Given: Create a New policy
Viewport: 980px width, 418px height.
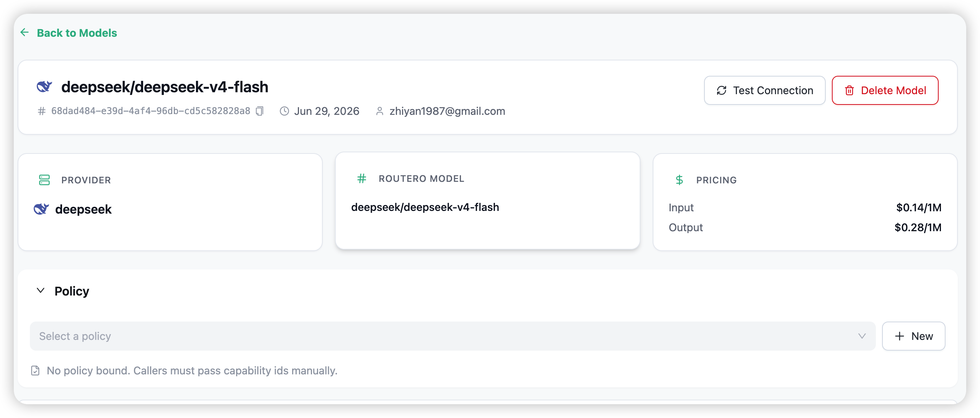Looking at the screenshot, I should pyautogui.click(x=913, y=336).
